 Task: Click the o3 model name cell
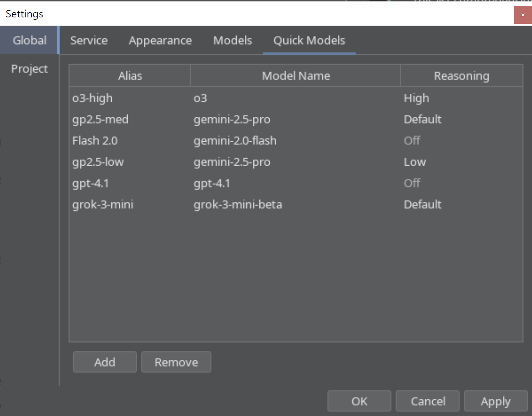pyautogui.click(x=296, y=98)
